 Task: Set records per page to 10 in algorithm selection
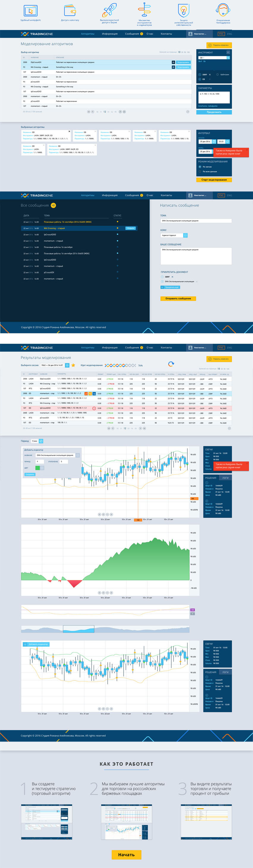(179, 52)
